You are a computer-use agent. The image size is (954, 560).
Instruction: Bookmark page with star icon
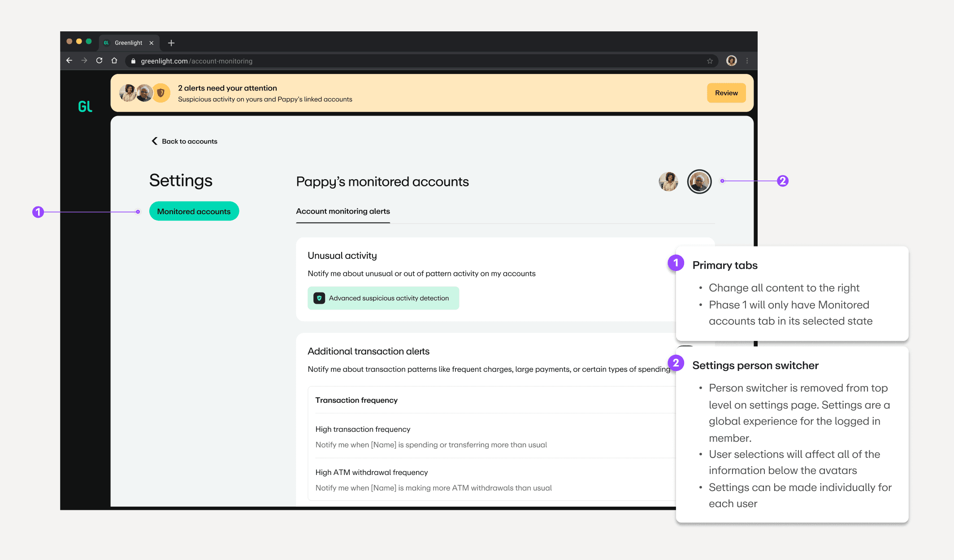710,61
